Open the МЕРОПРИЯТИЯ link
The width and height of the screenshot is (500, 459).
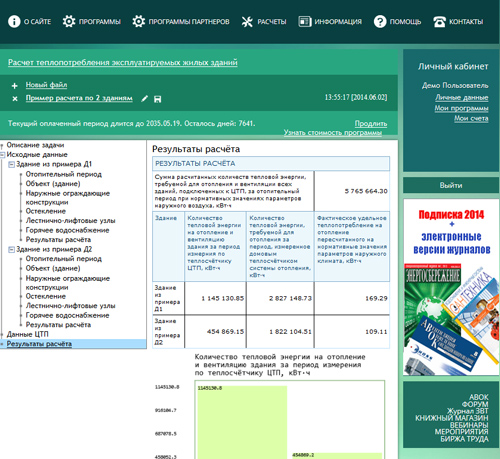click(x=461, y=432)
